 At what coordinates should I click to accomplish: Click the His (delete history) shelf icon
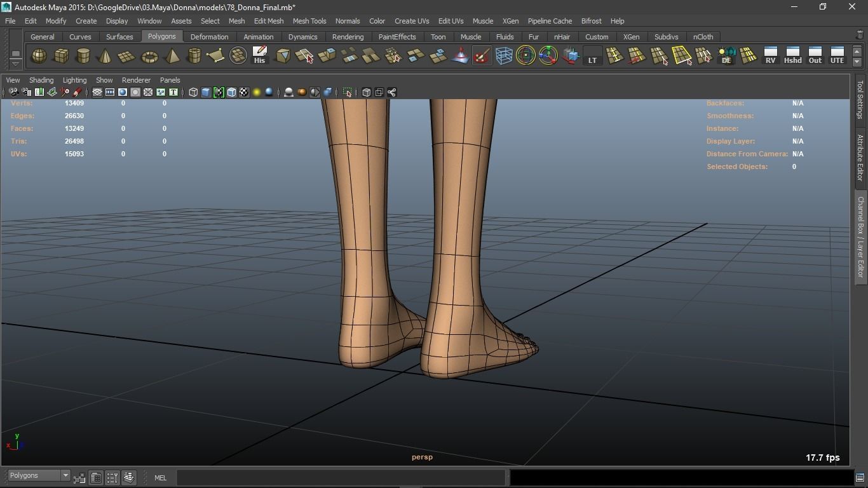pyautogui.click(x=259, y=56)
